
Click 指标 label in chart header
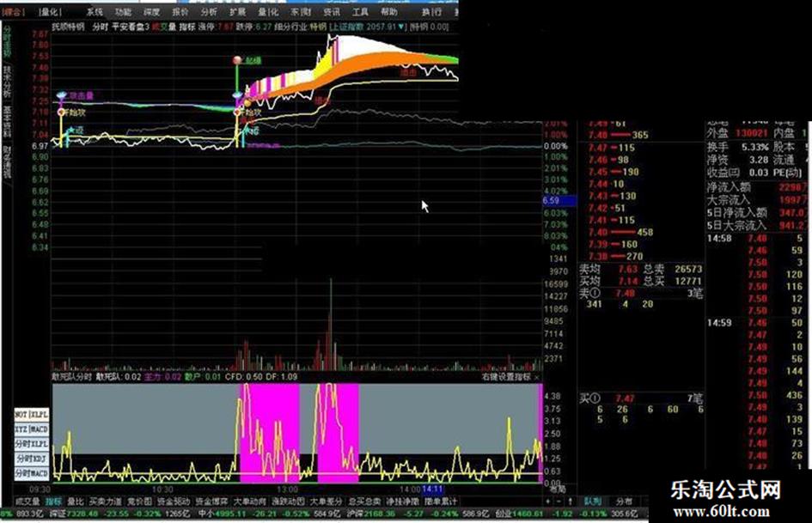tap(187, 27)
